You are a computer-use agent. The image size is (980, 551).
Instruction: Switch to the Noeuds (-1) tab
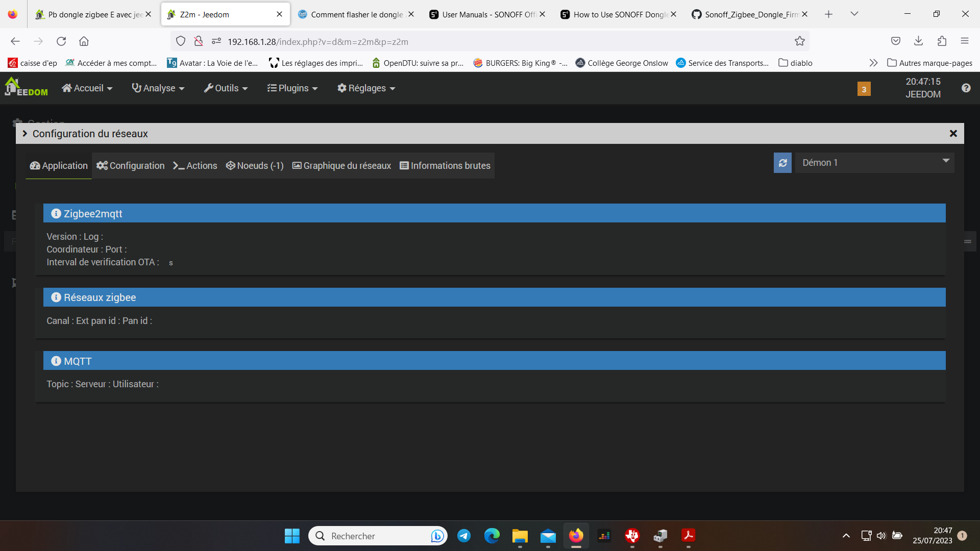pos(255,166)
